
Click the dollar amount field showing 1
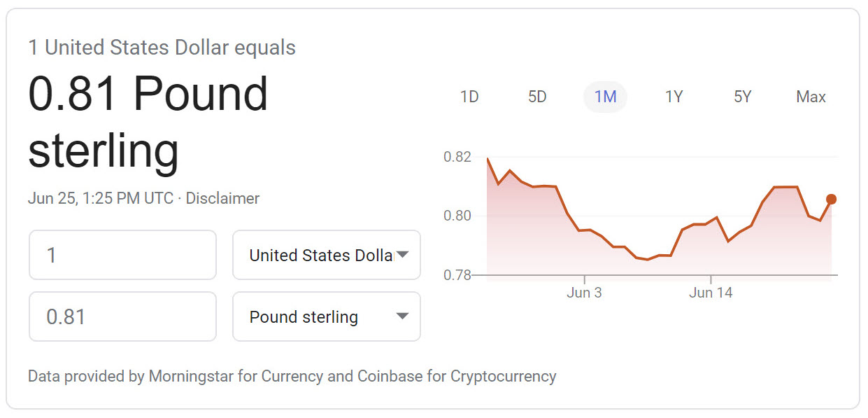[x=122, y=255]
